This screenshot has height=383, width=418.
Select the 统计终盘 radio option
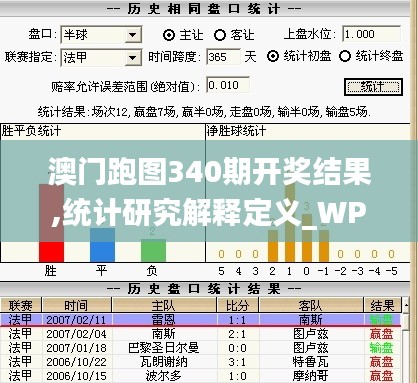(345, 56)
